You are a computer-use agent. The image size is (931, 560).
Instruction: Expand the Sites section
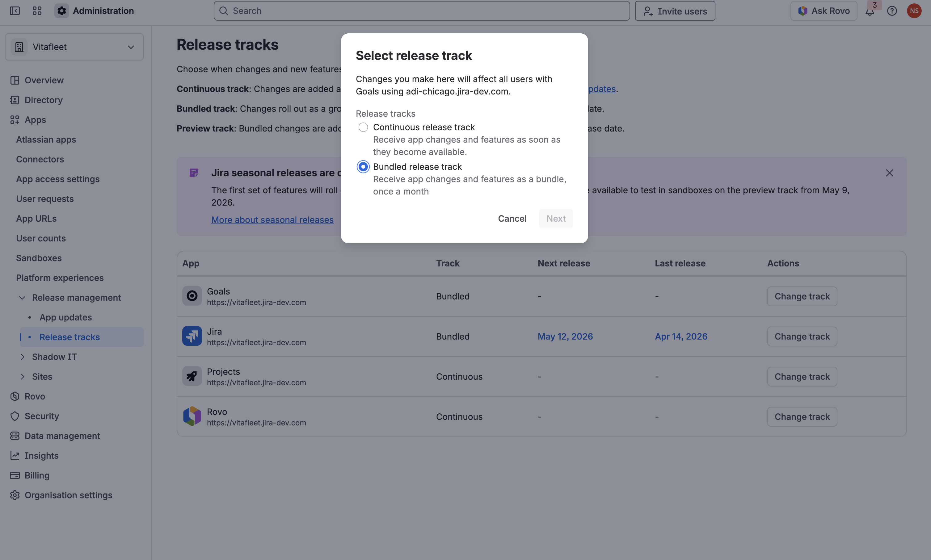pyautogui.click(x=22, y=377)
